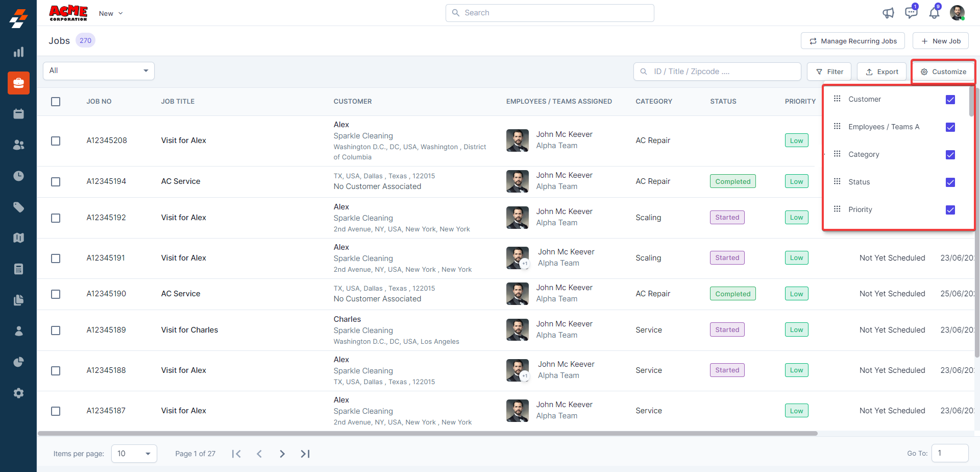Expand the New dropdown beside the logo
The image size is (980, 472).
[x=111, y=13]
